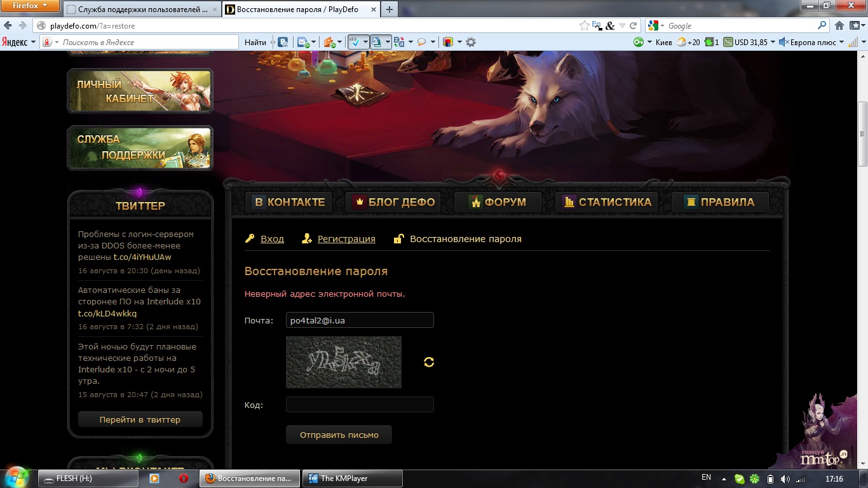The width and height of the screenshot is (868, 488).
Task: Click the user icon beside Регистрация
Action: click(x=307, y=239)
